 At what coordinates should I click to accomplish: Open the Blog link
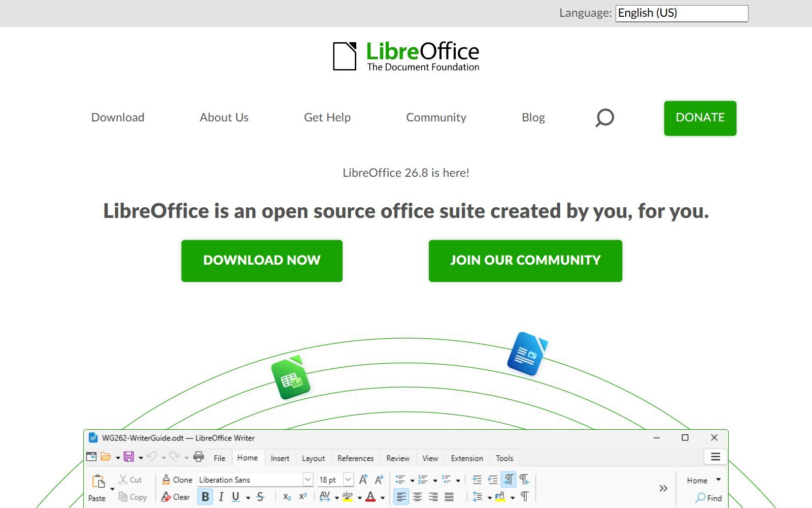[533, 117]
